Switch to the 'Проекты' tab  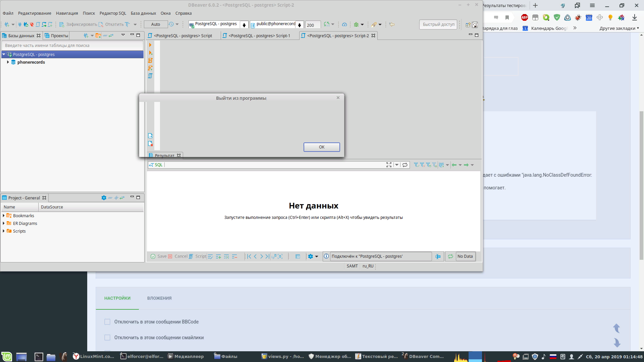[59, 36]
